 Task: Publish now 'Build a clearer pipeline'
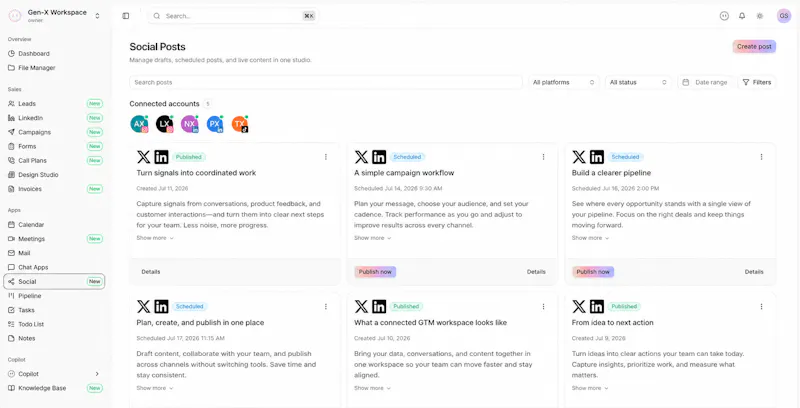pyautogui.click(x=593, y=272)
